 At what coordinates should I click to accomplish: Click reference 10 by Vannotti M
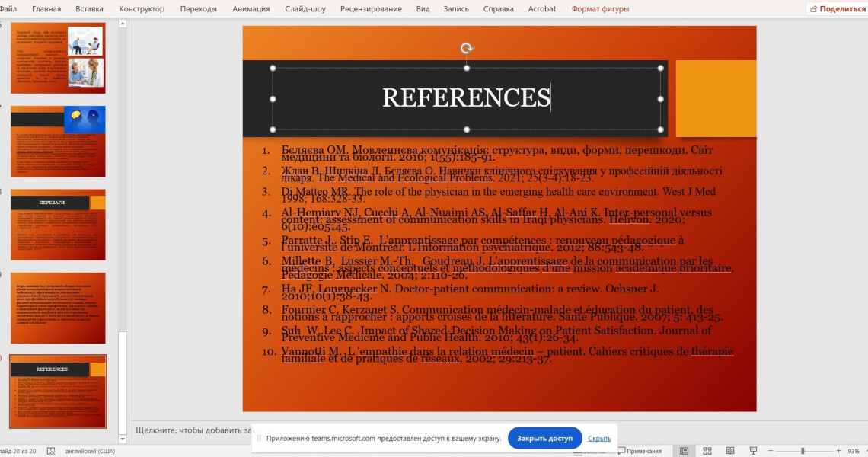pyautogui.click(x=507, y=354)
